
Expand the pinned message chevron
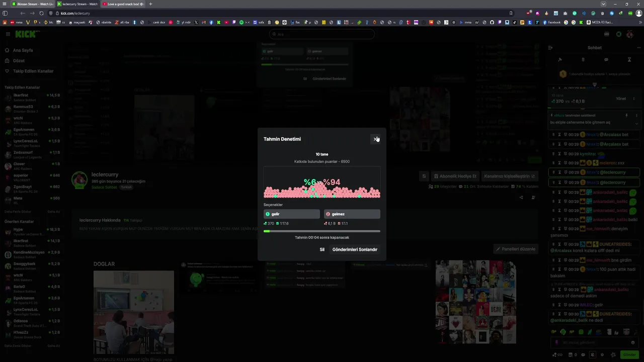(x=636, y=123)
